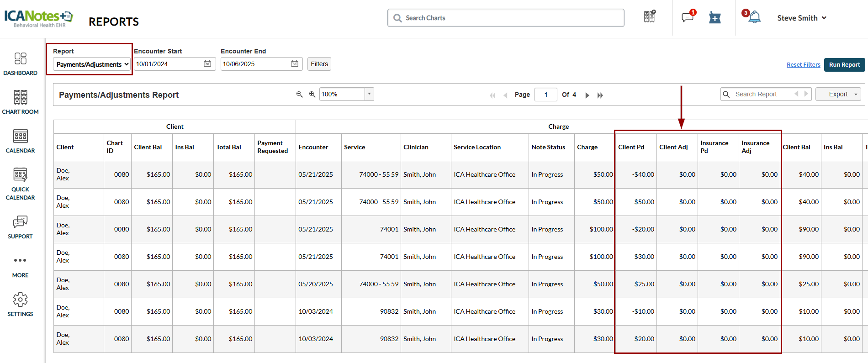Open the Dashboard sidebar icon
Screen dimensions: 868x363
21,58
